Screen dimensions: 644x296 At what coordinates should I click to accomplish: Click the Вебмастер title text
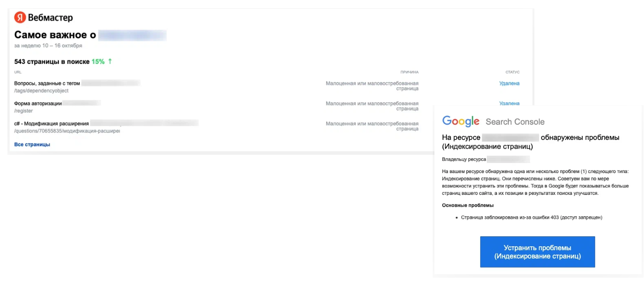tap(50, 18)
